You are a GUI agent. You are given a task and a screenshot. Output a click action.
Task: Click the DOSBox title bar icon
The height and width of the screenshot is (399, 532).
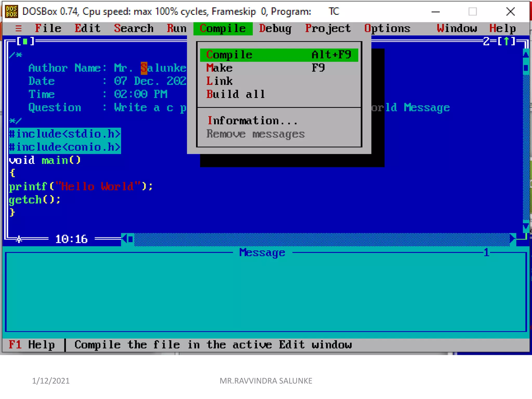(11, 12)
